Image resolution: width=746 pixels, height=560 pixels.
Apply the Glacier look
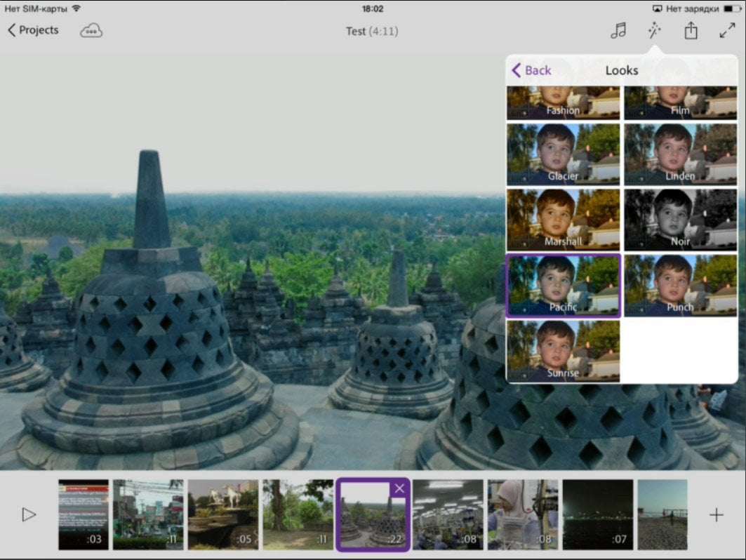(x=564, y=154)
